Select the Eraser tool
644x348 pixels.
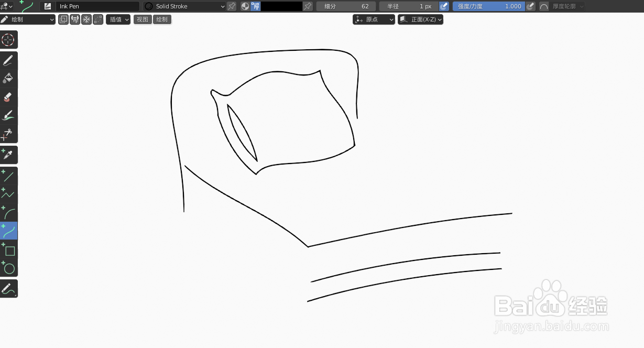click(x=8, y=97)
